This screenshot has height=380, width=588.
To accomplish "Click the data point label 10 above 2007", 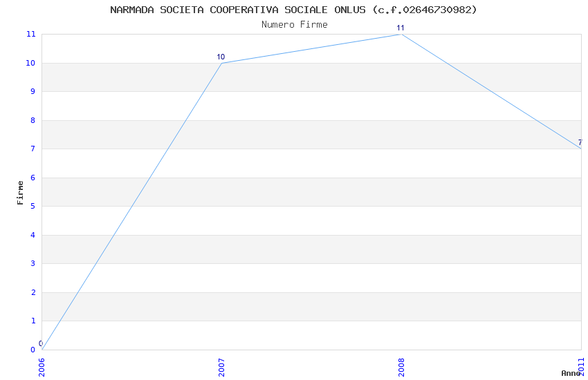I will click(221, 57).
